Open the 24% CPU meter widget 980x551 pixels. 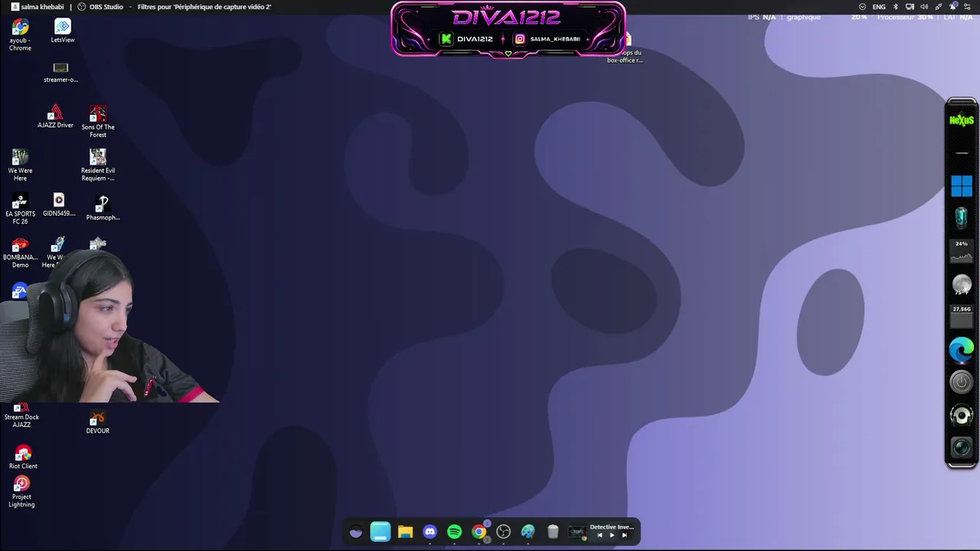tap(962, 252)
